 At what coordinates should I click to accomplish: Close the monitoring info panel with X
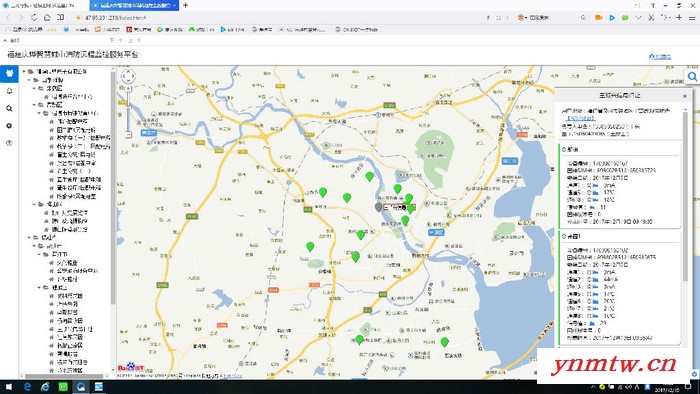685,95
